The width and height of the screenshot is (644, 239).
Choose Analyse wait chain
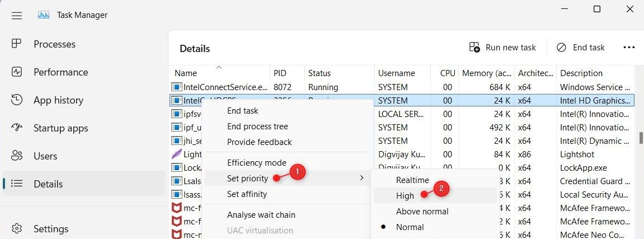[x=286, y=215]
